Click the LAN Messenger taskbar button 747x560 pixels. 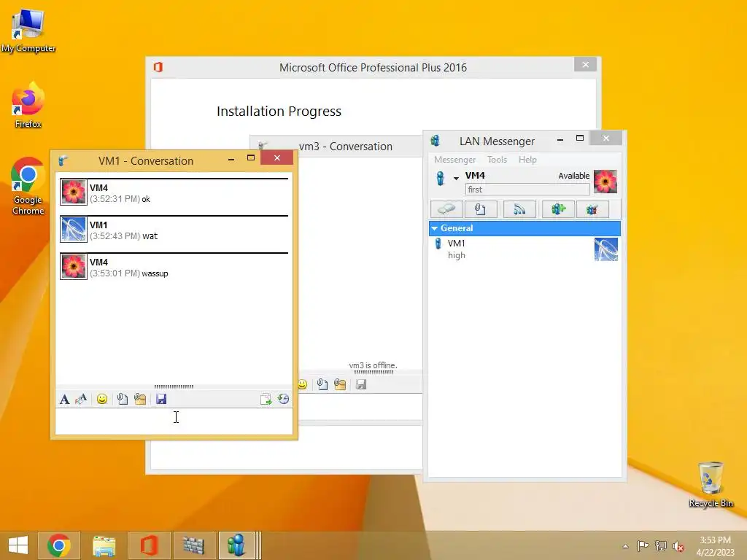point(239,545)
